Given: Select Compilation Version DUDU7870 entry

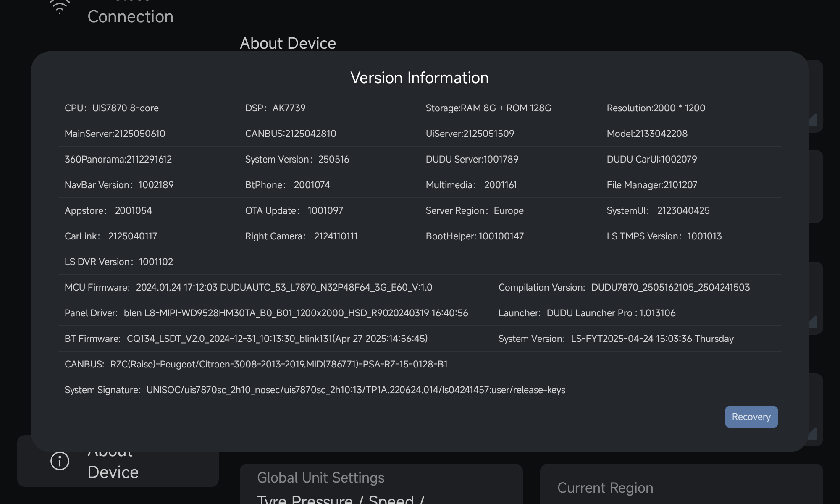Looking at the screenshot, I should (x=624, y=287).
